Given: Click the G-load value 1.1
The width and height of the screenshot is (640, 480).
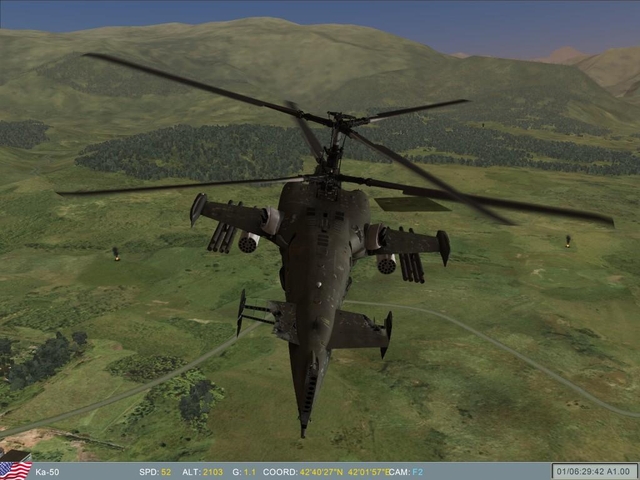Looking at the screenshot, I should point(249,472).
